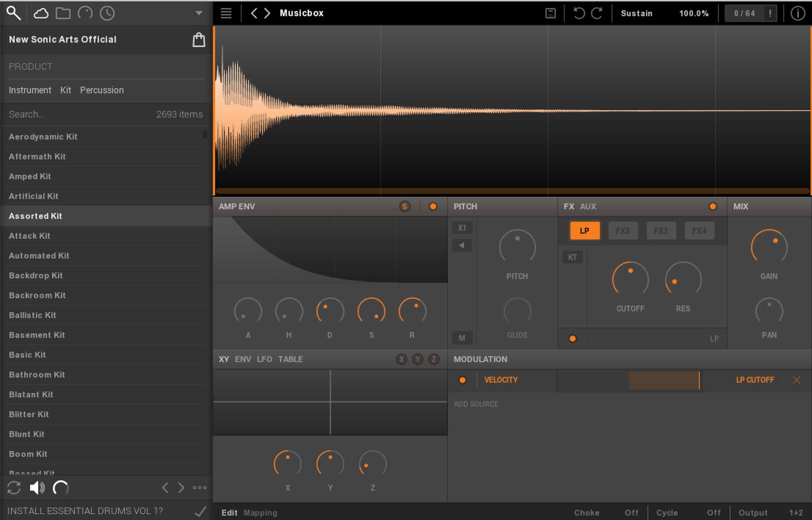The width and height of the screenshot is (812, 520).
Task: Click the X1 pitch multiplier button
Action: coord(462,228)
